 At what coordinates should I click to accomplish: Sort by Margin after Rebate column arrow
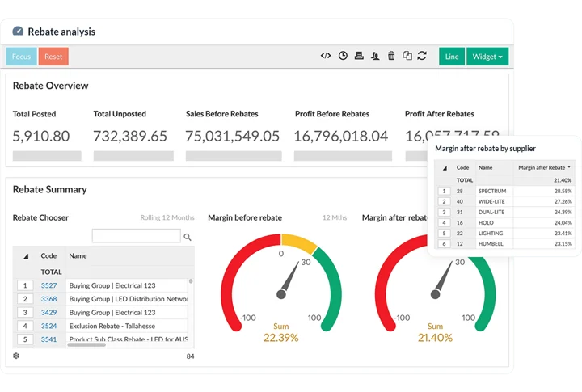[x=569, y=167]
